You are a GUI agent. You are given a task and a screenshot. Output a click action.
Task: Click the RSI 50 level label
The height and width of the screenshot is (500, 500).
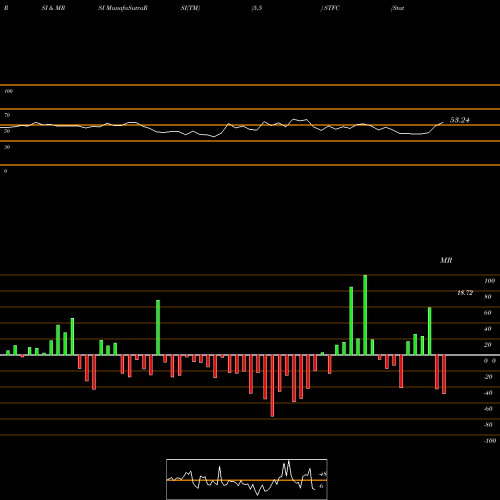[x=7, y=131]
